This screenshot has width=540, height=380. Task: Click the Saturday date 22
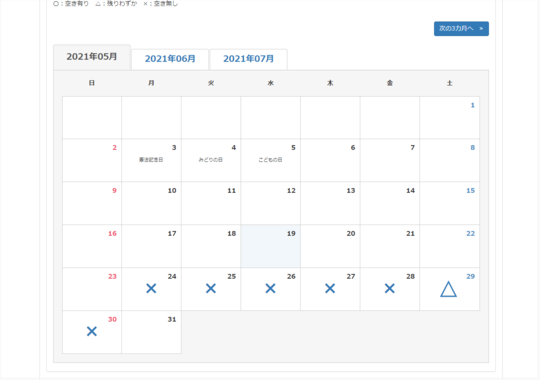449,246
